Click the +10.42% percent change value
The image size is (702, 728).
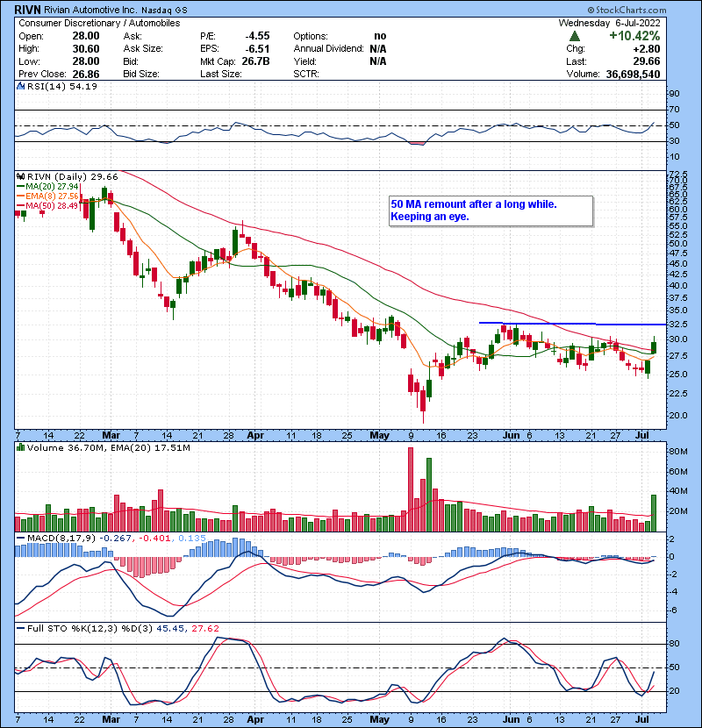(634, 36)
